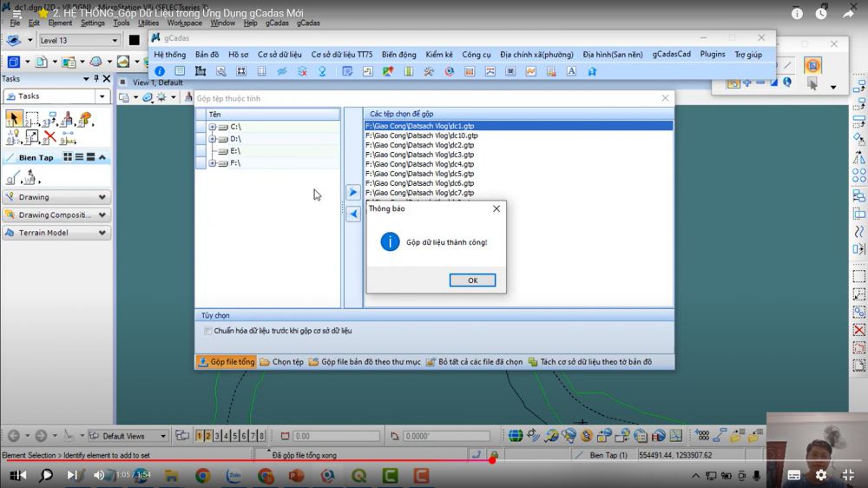The height and width of the screenshot is (488, 868).
Task: Open the Cơ sở dữ liệu menu
Action: pyautogui.click(x=279, y=54)
